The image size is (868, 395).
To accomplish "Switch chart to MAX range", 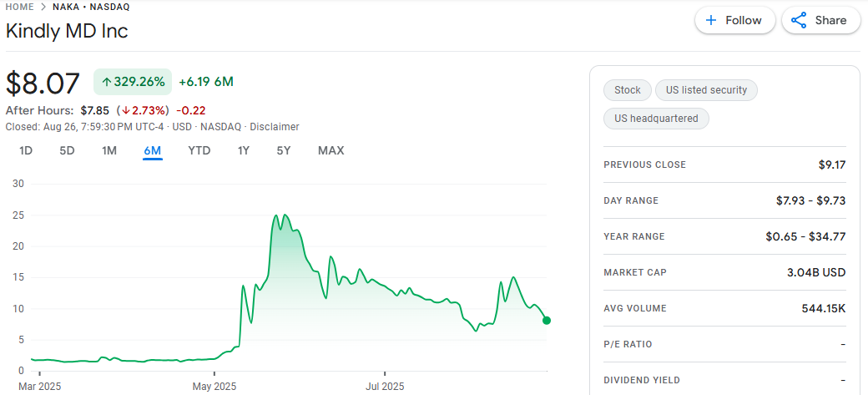I will (x=331, y=150).
